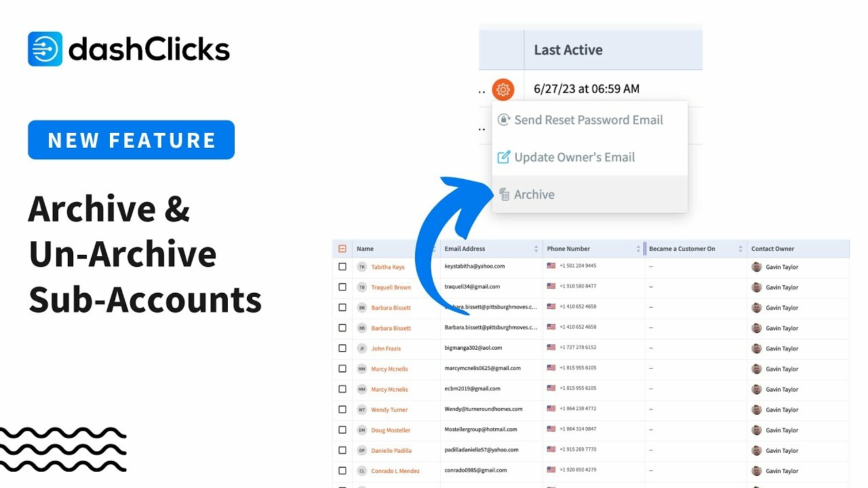
Task: Click the US flag icon beside Tabitha Keys' phone
Action: [x=551, y=266]
